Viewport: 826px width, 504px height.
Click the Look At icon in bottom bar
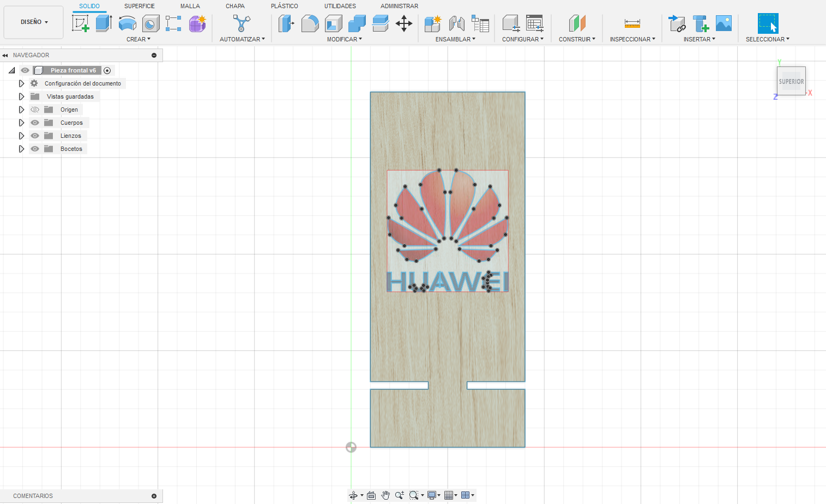coord(371,495)
